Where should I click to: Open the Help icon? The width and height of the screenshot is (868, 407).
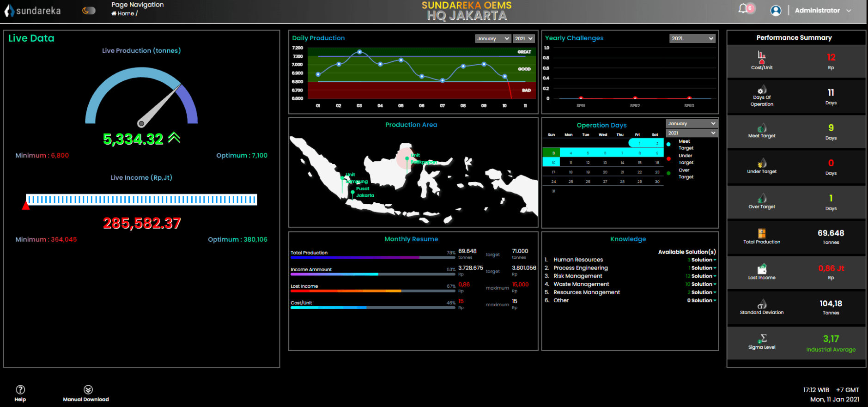click(x=20, y=389)
